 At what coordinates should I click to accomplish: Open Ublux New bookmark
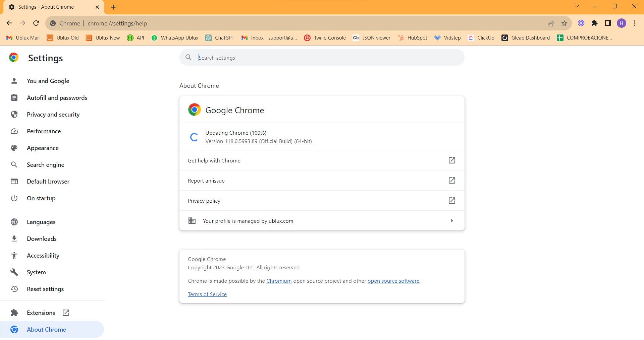tap(103, 38)
